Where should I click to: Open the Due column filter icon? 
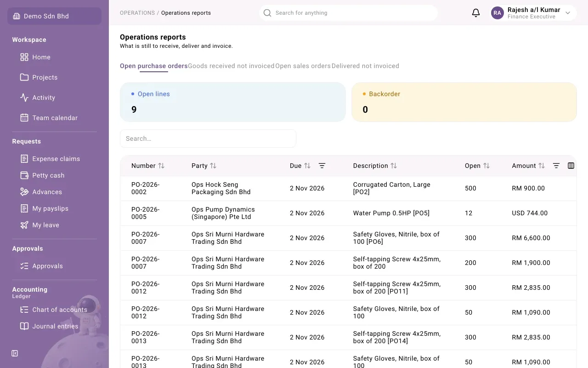pos(322,166)
